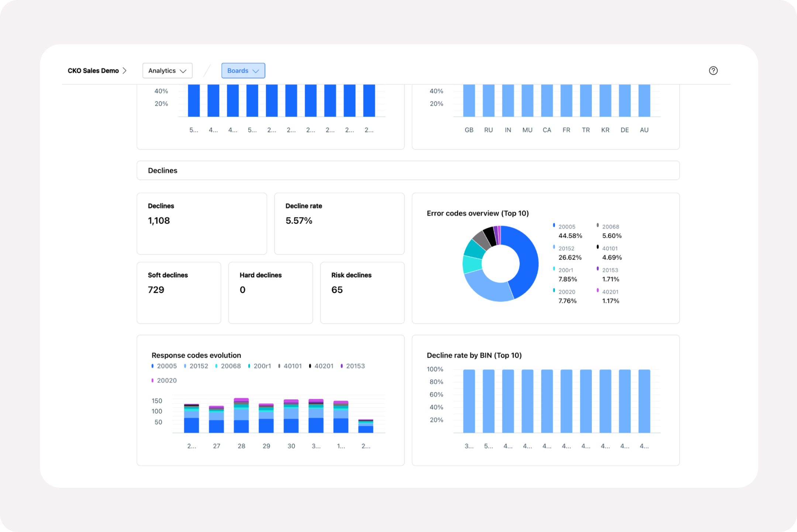
Task: Open the Boards dropdown
Action: tap(243, 70)
